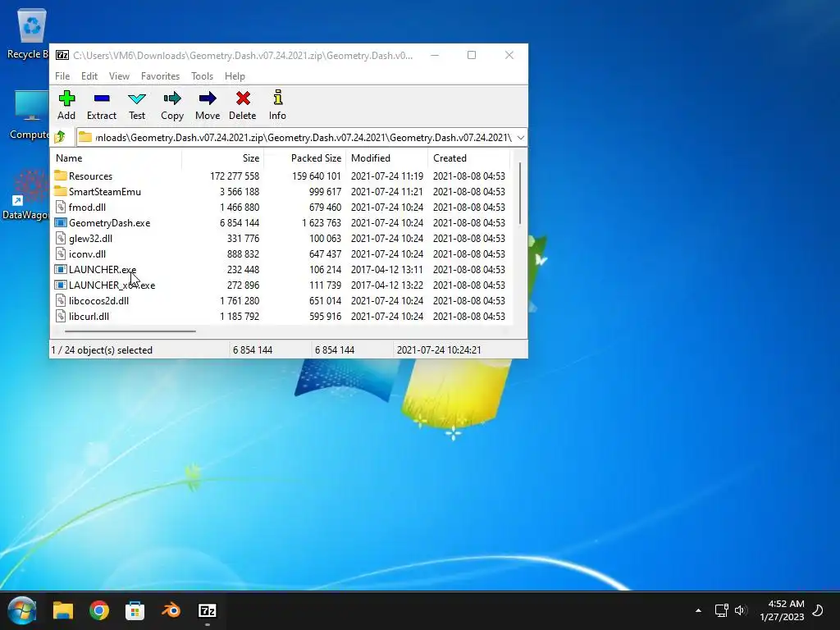This screenshot has width=840, height=630.
Task: Click the Extract toolbar icon
Action: [101, 98]
